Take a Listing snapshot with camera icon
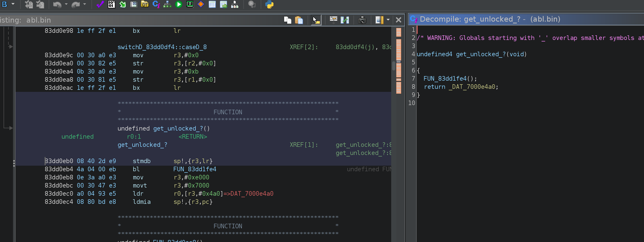644x242 pixels. pos(362,20)
